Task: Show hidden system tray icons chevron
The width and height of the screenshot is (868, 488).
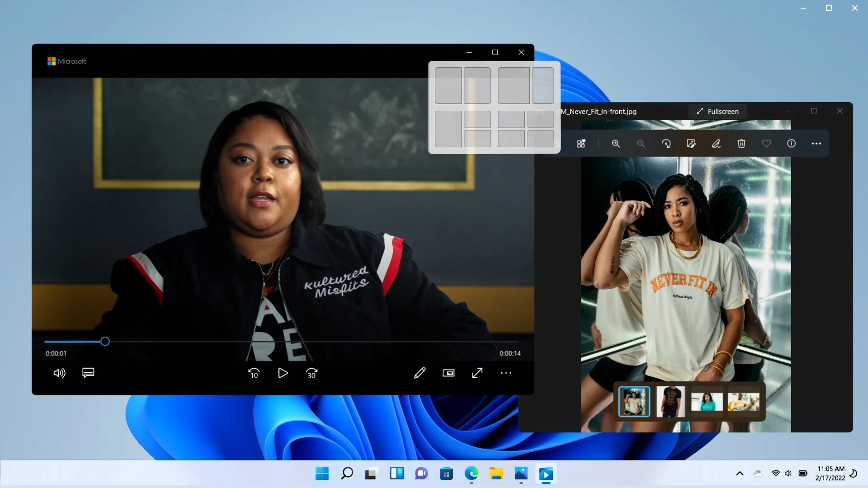Action: click(x=740, y=474)
